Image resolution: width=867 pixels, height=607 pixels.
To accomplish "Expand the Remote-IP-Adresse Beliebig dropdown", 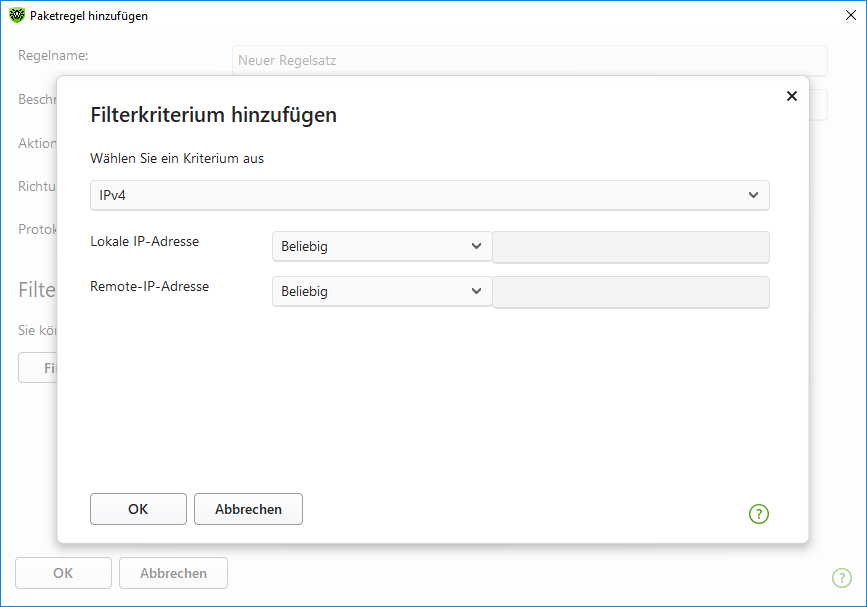I will click(x=381, y=292).
